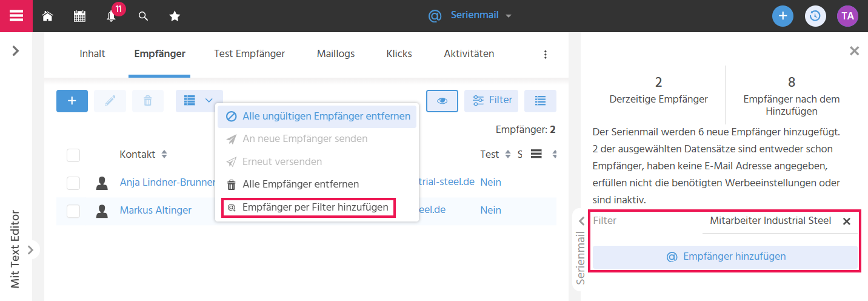Viewport: 868px width, 301px height.
Task: Click the Erneut versenden menu entry
Action: coord(317,162)
